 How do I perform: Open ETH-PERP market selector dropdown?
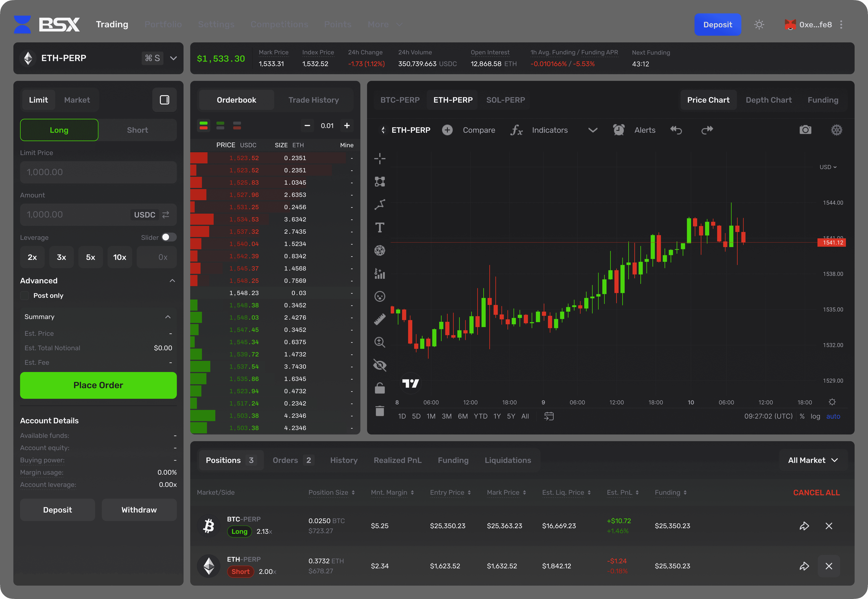point(98,58)
